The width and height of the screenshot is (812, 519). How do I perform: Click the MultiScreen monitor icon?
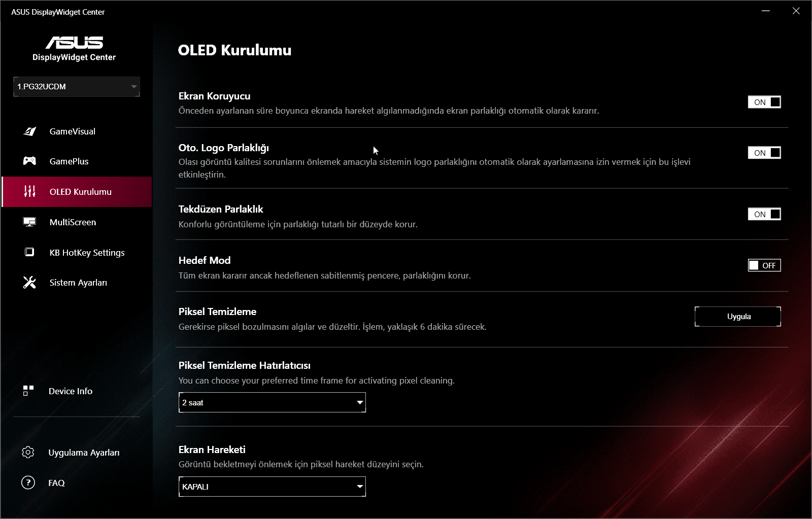tap(29, 222)
